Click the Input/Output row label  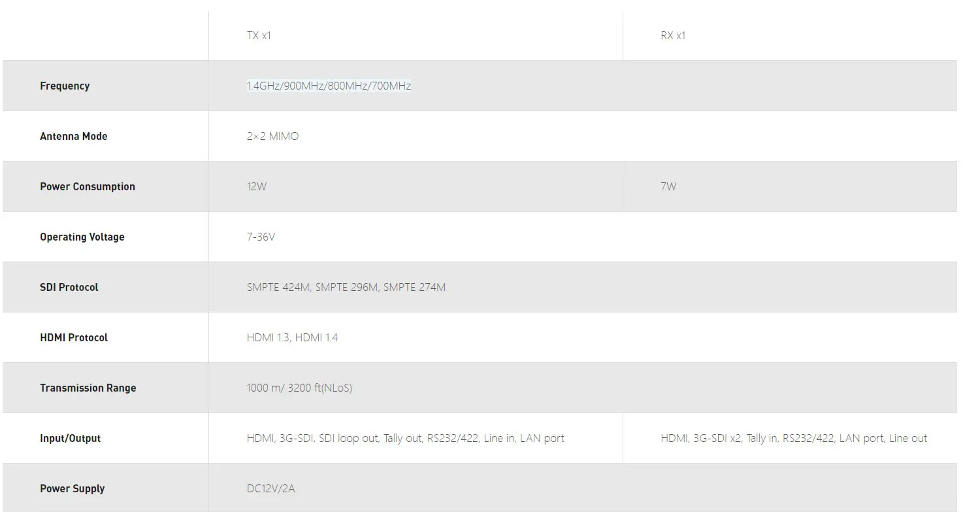tap(71, 438)
